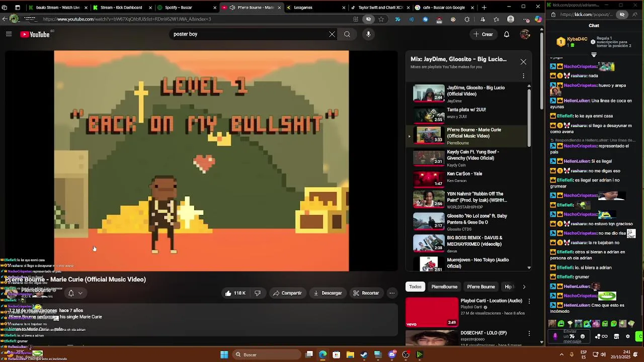
Task: Close the Mix playlist panel
Action: click(523, 62)
